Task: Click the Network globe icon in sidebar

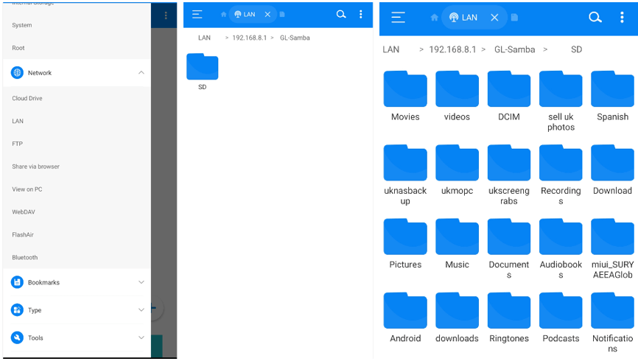Action: pos(17,73)
